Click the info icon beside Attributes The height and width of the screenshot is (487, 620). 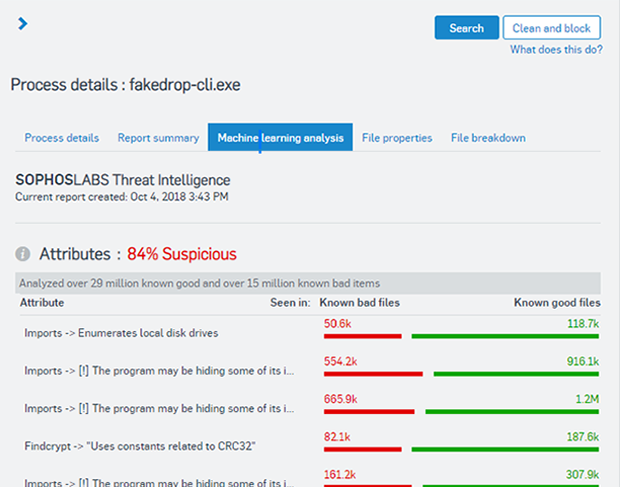[23, 254]
